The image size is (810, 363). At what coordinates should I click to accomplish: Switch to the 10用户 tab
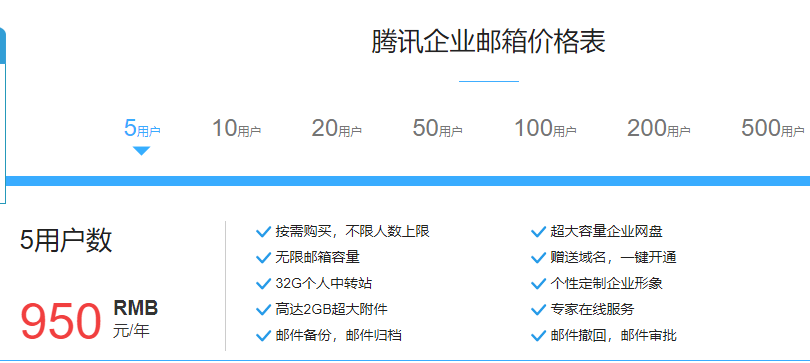coord(237,128)
